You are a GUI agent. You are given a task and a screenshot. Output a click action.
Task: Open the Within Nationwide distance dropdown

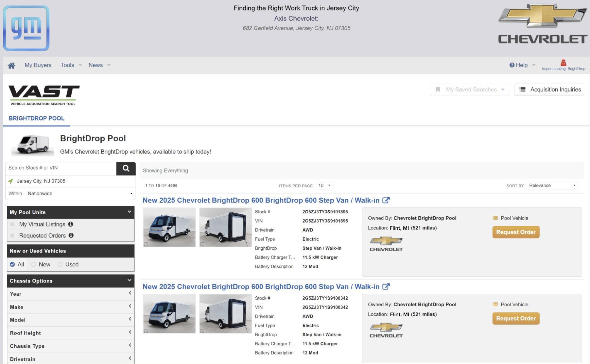pos(80,193)
